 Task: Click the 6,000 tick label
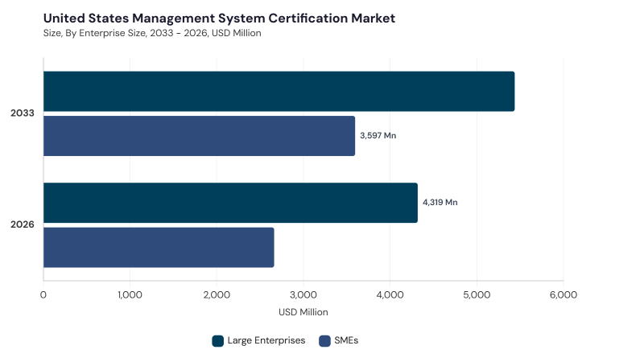pyautogui.click(x=563, y=294)
